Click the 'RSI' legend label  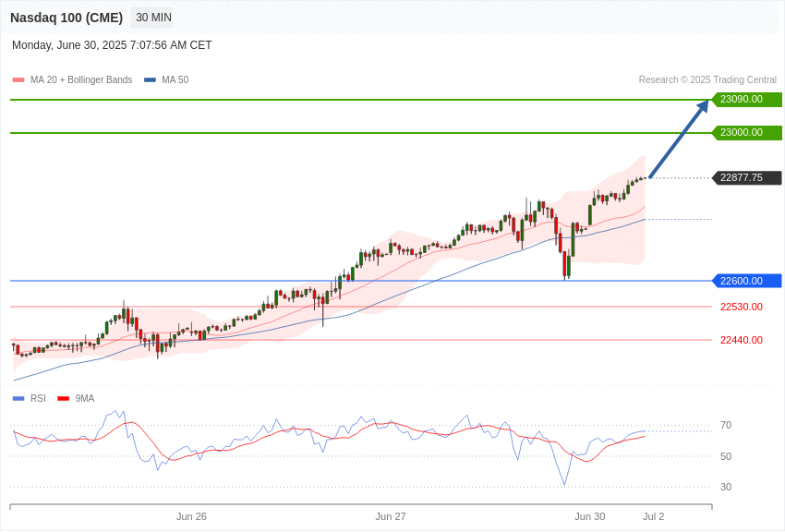(38, 398)
